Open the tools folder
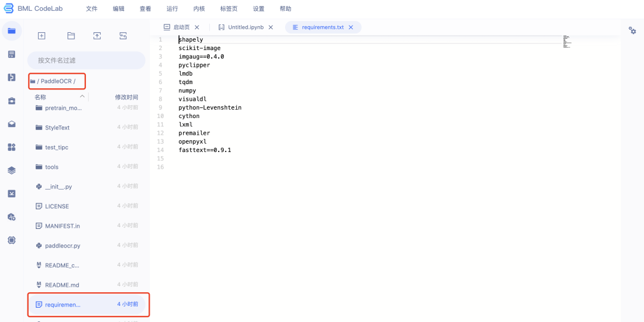This screenshot has height=322, width=644. coord(86,167)
